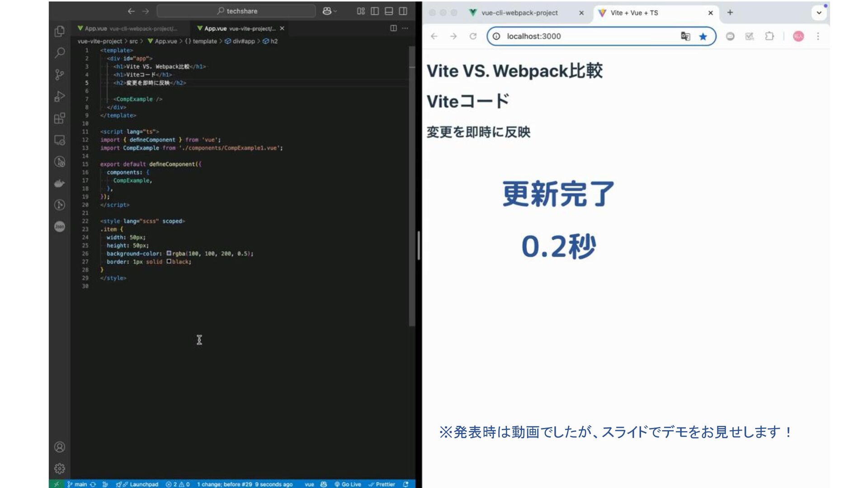Viewport: 868px width, 488px height.
Task: Open the Extensions view
Action: point(59,118)
